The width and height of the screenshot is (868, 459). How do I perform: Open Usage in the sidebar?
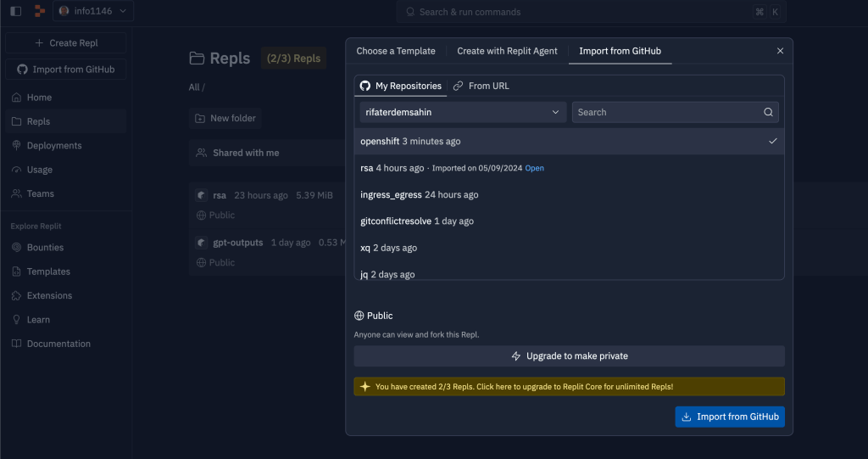click(x=66, y=170)
